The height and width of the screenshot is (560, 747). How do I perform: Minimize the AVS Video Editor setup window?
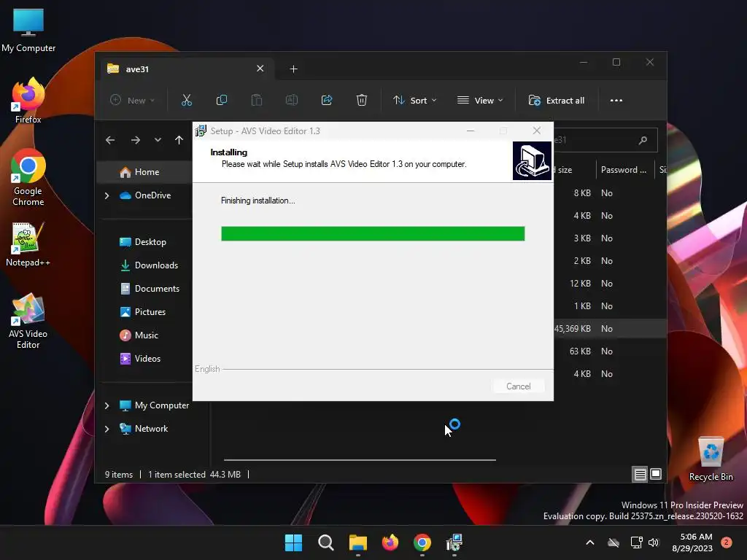(x=471, y=131)
